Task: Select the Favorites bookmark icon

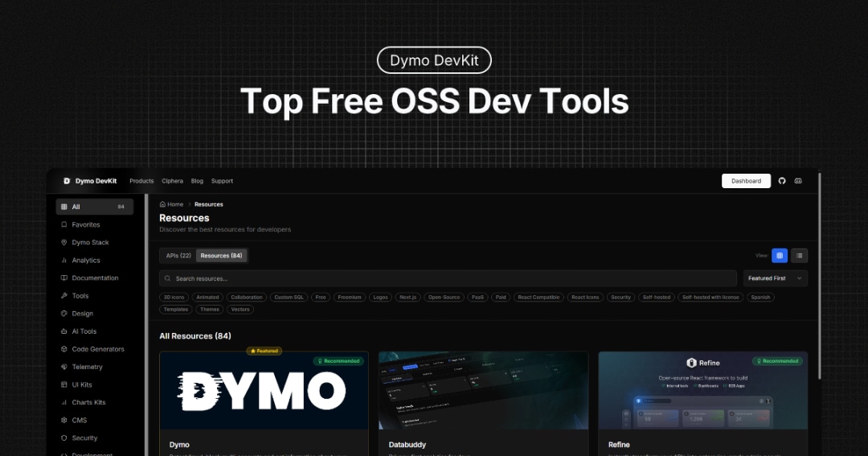Action: 63,224
